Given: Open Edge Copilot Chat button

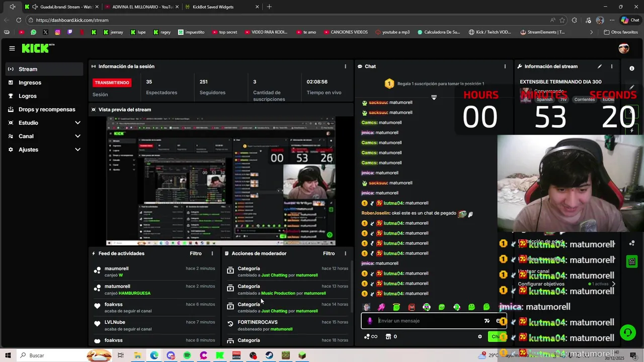Looking at the screenshot, I should coord(630,20).
